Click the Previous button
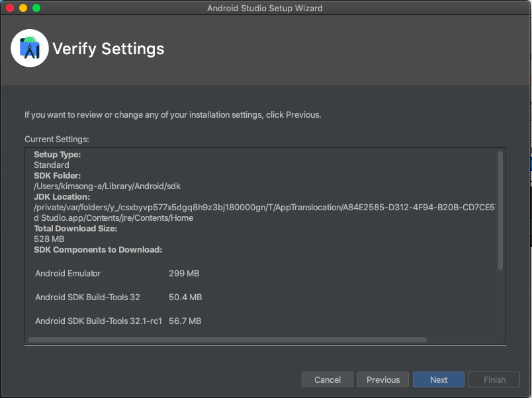 coord(383,379)
